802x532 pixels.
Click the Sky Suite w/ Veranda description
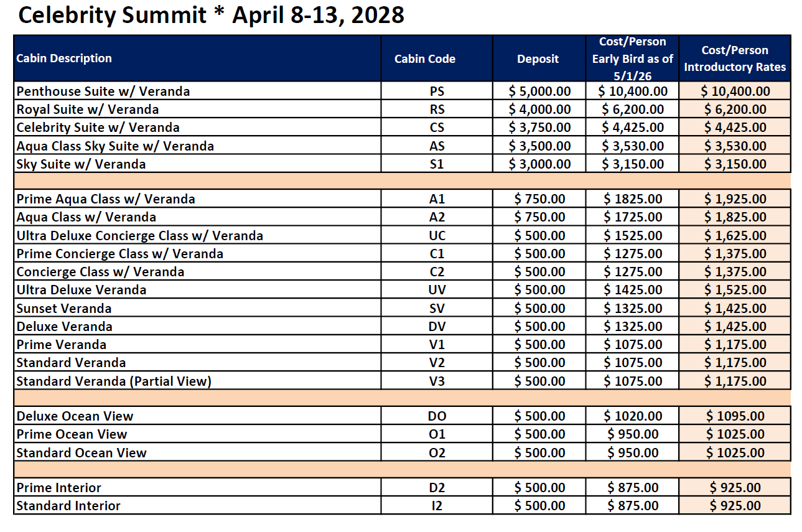coord(81,164)
